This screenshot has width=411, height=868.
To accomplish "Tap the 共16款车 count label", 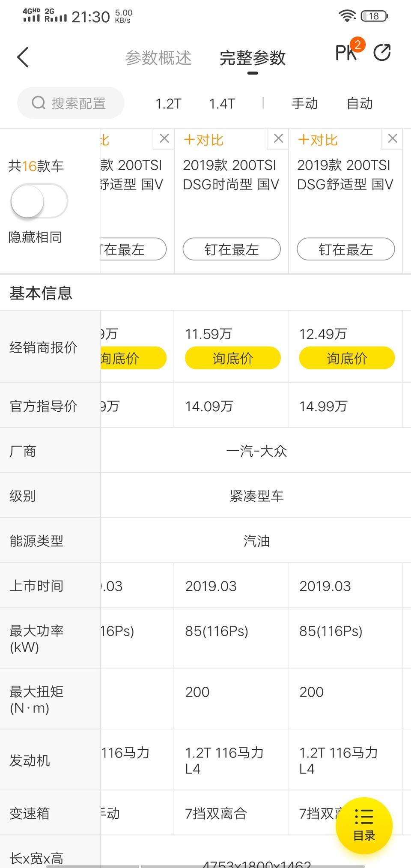I will 36,166.
